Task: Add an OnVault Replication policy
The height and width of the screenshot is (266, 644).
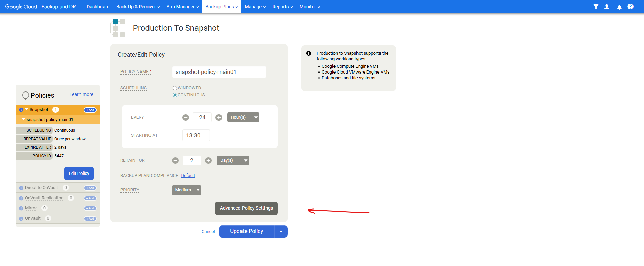Action: tap(90, 198)
